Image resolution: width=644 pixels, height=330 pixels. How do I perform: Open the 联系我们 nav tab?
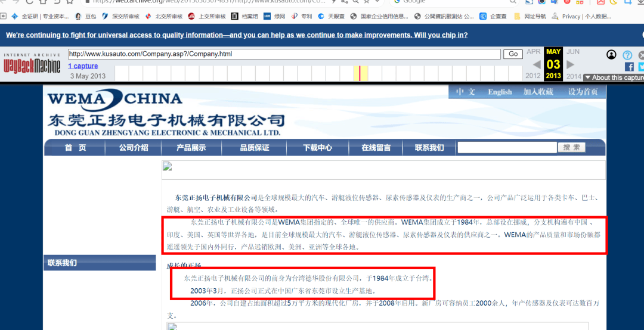pos(429,148)
